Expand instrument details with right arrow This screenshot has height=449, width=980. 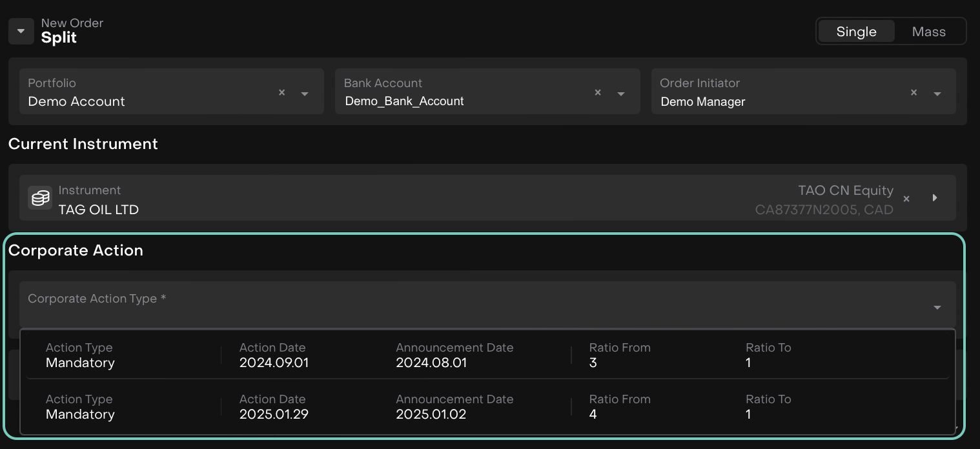tap(935, 198)
